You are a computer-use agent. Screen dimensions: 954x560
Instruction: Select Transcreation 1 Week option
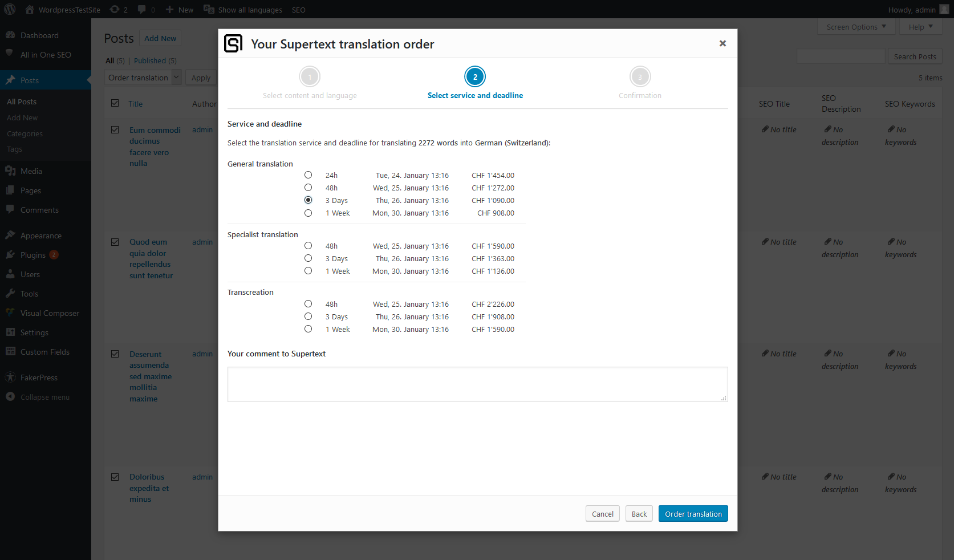tap(308, 329)
